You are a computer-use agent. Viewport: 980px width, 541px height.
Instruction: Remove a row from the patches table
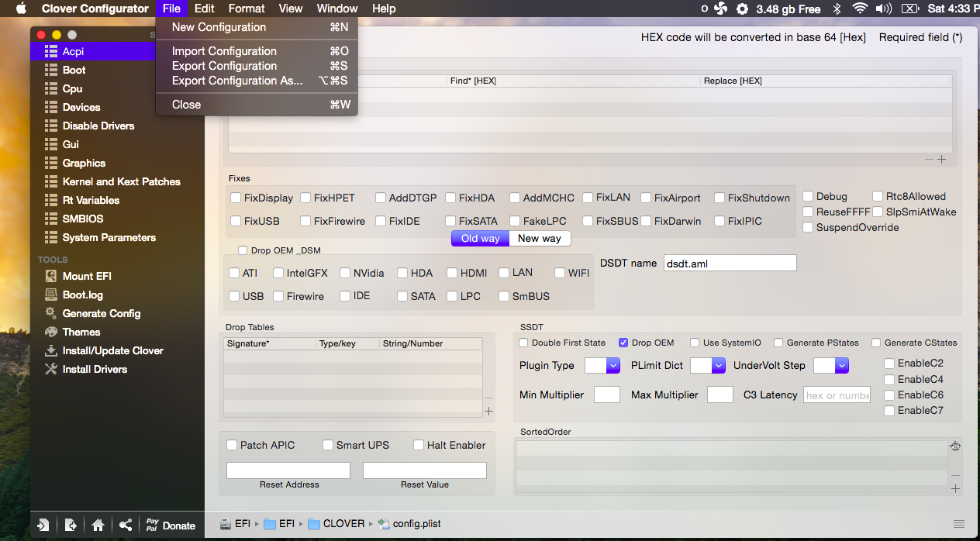[x=930, y=160]
